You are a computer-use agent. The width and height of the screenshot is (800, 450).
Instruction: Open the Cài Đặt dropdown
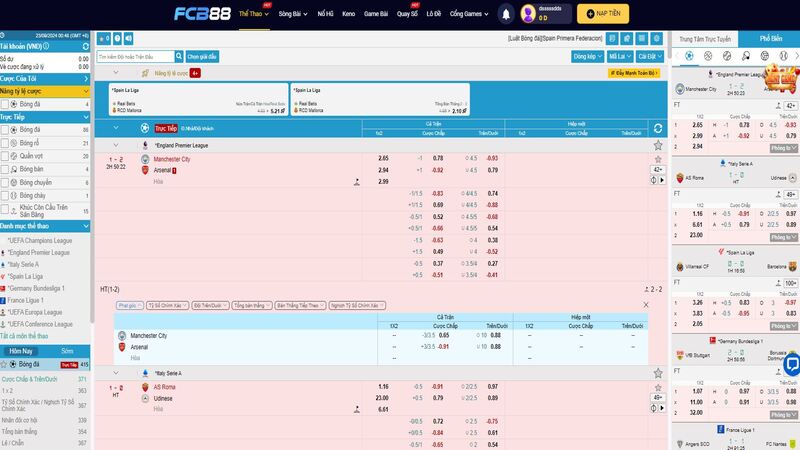(x=650, y=57)
